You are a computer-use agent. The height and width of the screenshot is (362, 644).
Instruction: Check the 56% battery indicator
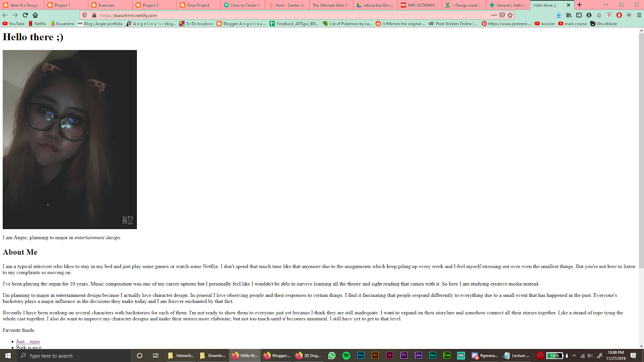click(554, 356)
